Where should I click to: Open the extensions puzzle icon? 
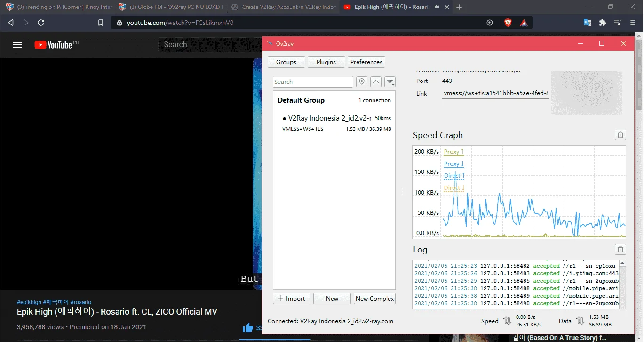[603, 23]
